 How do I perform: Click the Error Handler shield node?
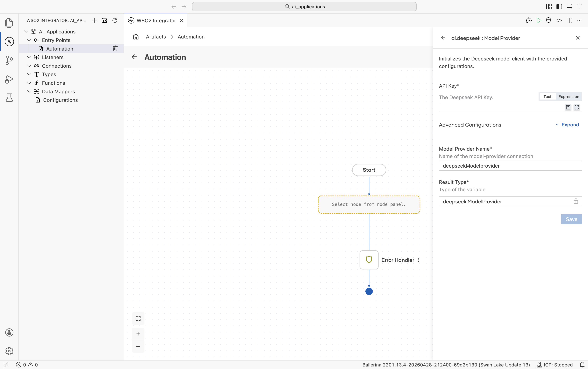369,260
